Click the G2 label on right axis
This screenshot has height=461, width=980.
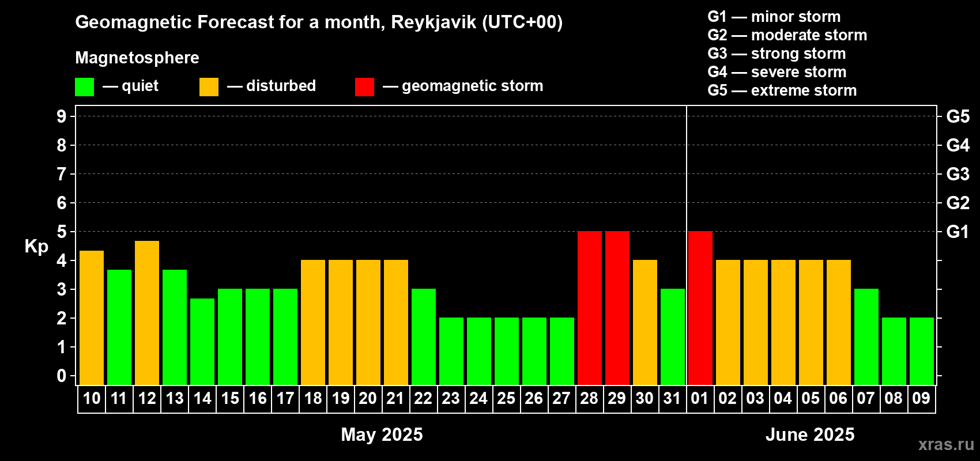click(x=958, y=203)
